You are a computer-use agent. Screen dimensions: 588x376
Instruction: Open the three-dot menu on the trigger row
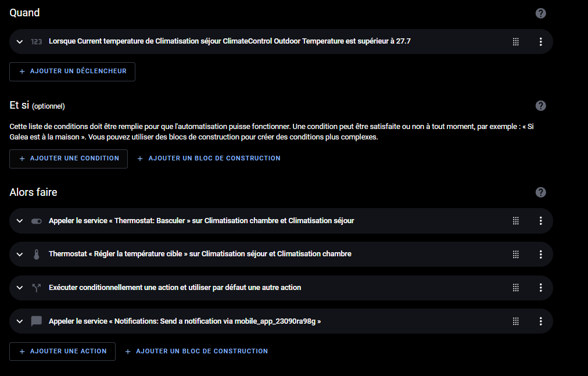click(x=540, y=41)
